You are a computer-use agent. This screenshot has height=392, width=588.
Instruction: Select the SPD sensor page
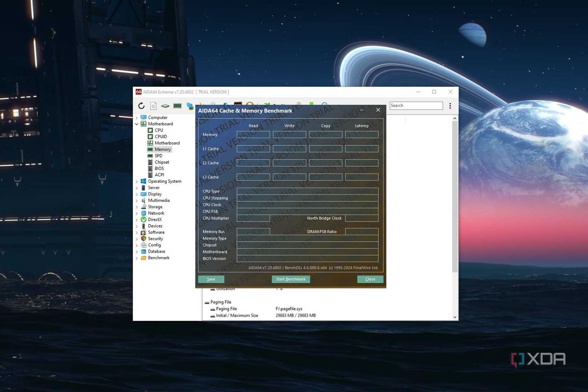tap(159, 156)
